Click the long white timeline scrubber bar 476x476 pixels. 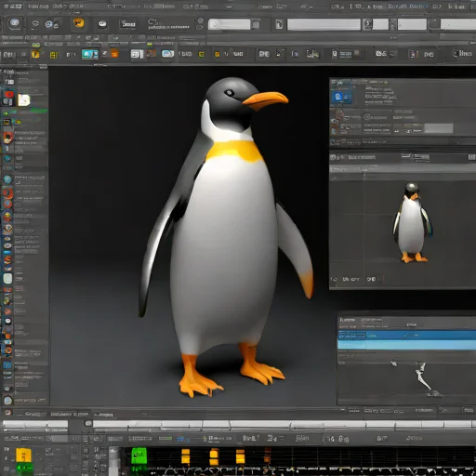point(284,425)
